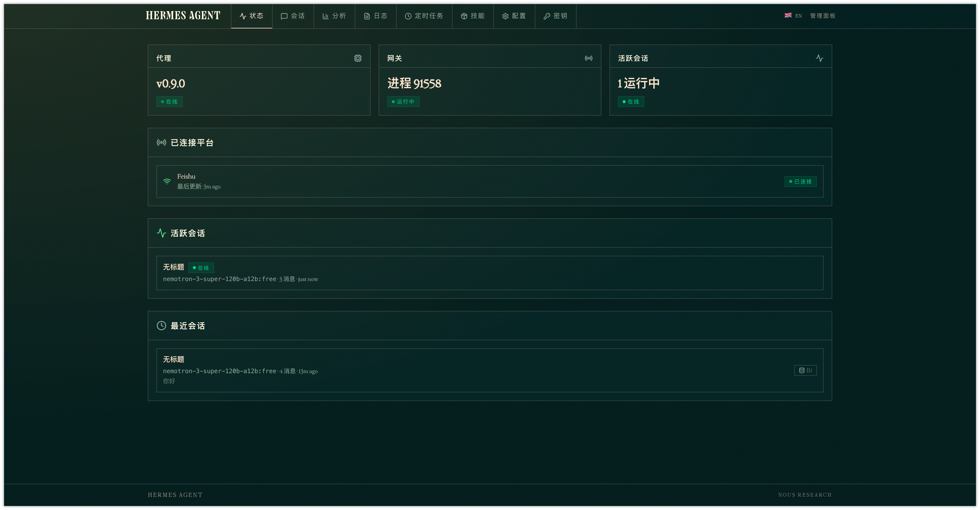Open the 配置 settings tab
Image resolution: width=980 pixels, height=510 pixels.
pos(514,16)
